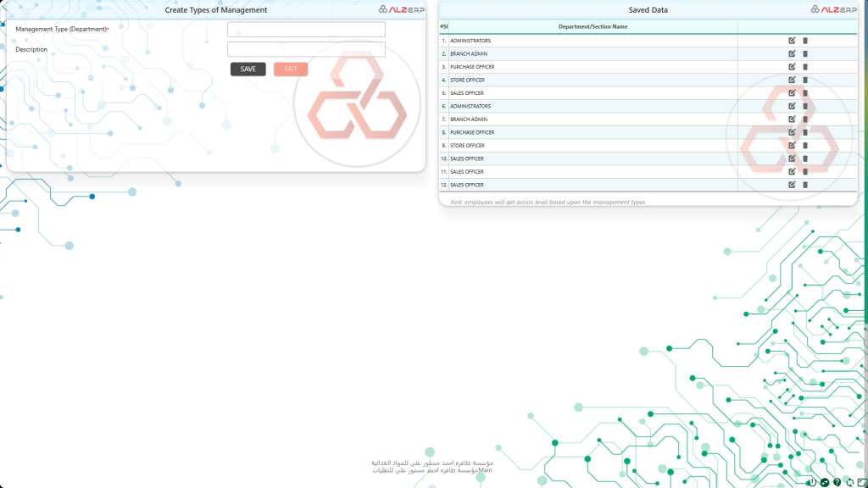Select the STORE OFFICER text in row 9
Screen dimensions: 868x488
point(467,146)
